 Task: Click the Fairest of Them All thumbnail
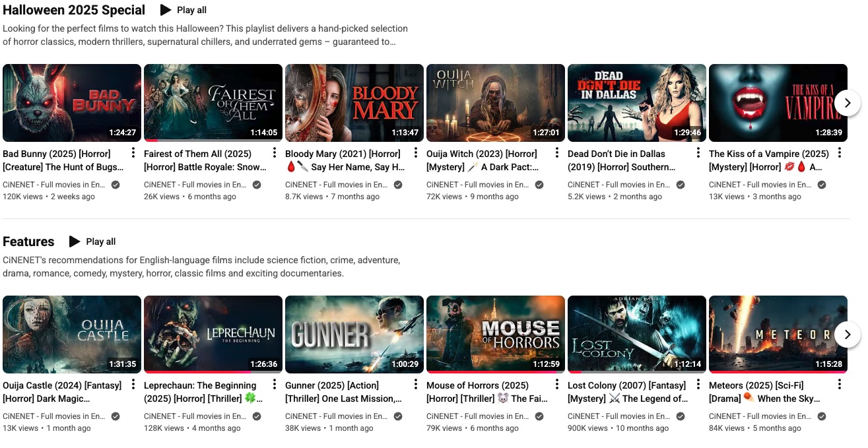click(x=213, y=102)
